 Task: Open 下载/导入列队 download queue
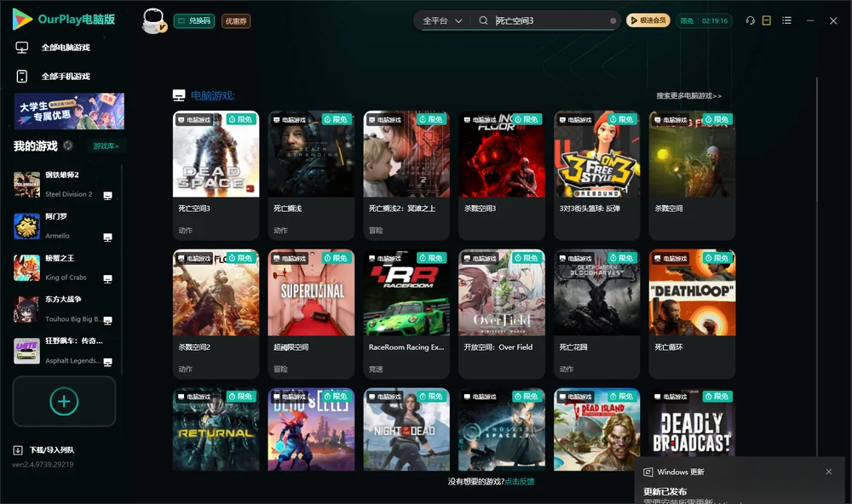[44, 450]
